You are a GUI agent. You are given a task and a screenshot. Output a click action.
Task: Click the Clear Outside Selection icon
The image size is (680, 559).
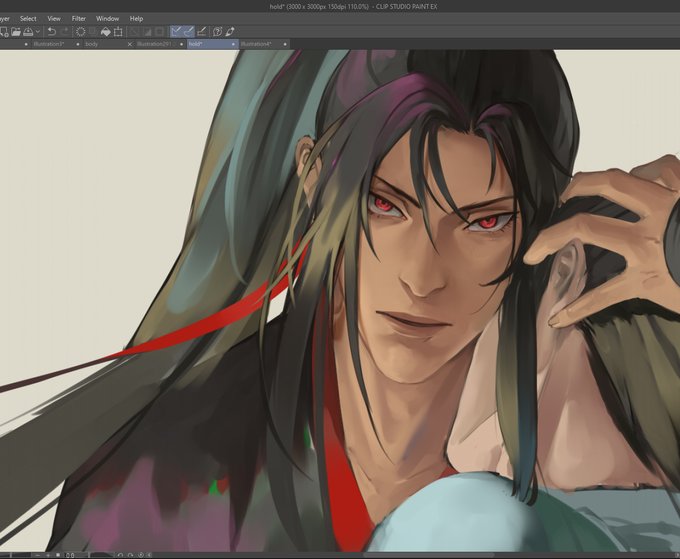92,32
